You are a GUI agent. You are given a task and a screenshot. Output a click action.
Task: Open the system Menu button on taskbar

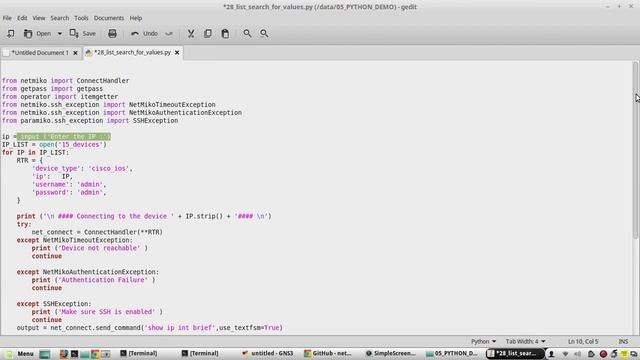[20, 353]
